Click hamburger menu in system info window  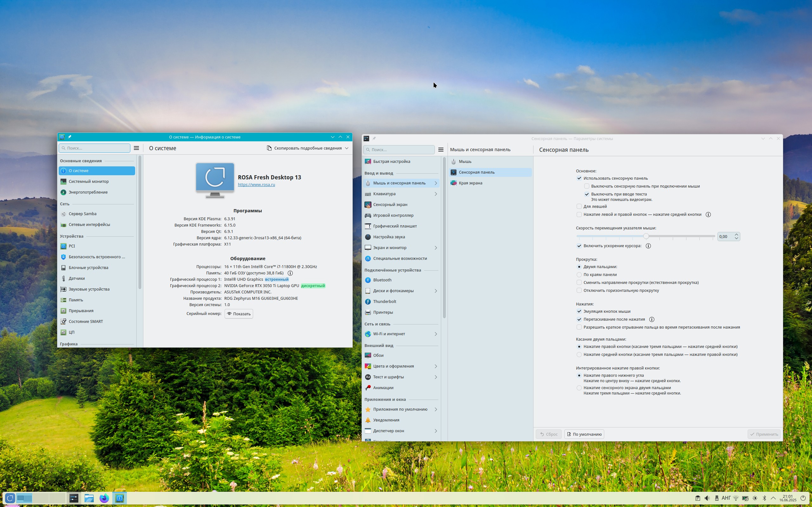136,148
